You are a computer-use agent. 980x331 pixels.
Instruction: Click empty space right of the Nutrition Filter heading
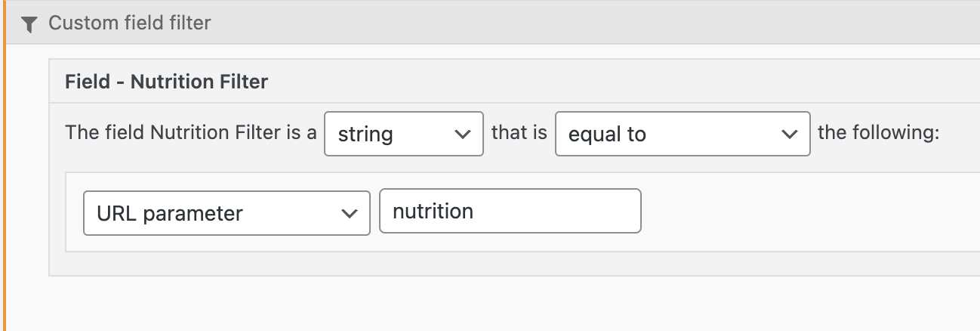604,82
